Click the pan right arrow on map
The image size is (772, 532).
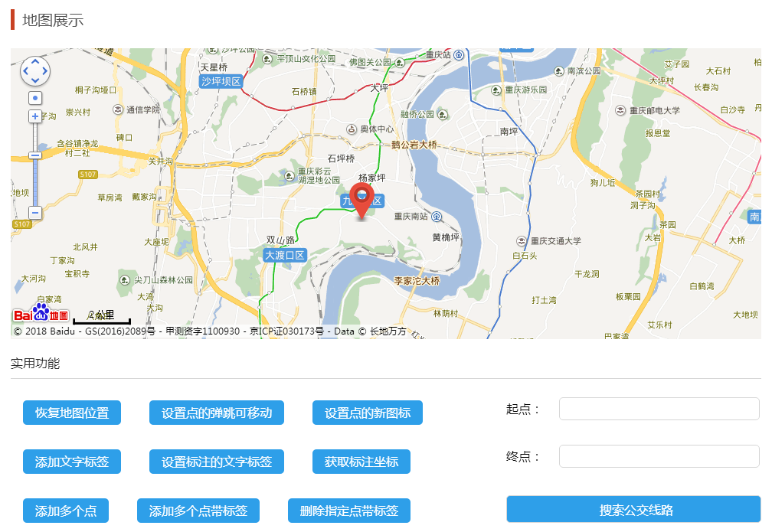(x=44, y=71)
